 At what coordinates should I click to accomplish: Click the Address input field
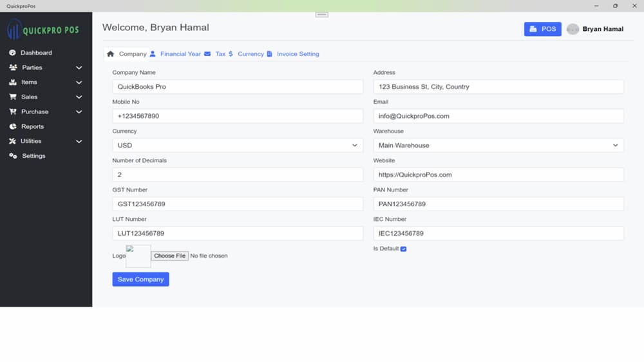[498, 87]
